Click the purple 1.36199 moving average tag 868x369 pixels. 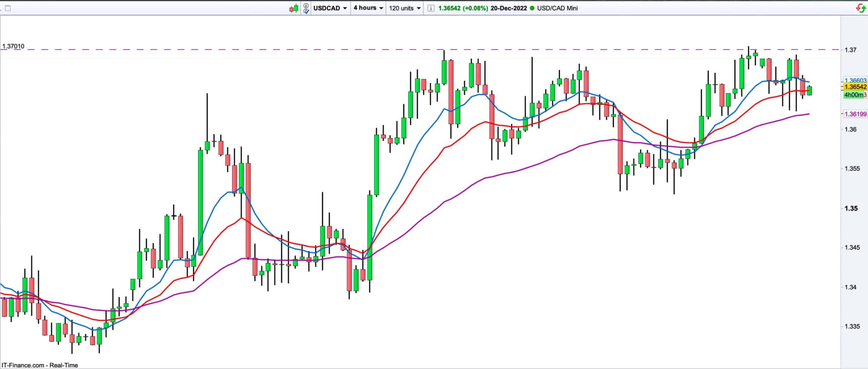pyautogui.click(x=855, y=114)
